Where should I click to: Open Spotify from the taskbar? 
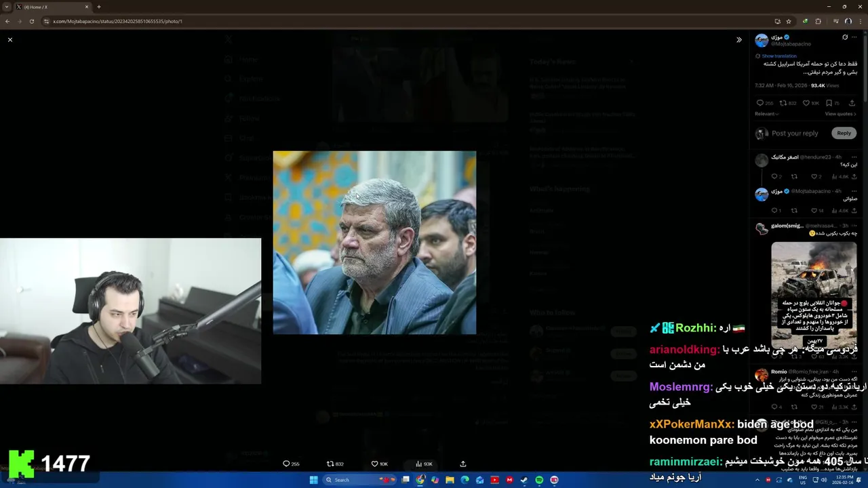[x=539, y=480]
